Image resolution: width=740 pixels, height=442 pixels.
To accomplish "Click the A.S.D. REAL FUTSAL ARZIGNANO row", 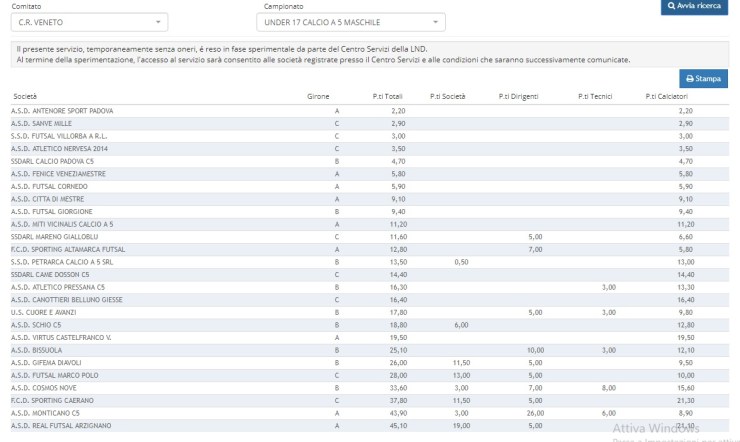I will 61,426.
